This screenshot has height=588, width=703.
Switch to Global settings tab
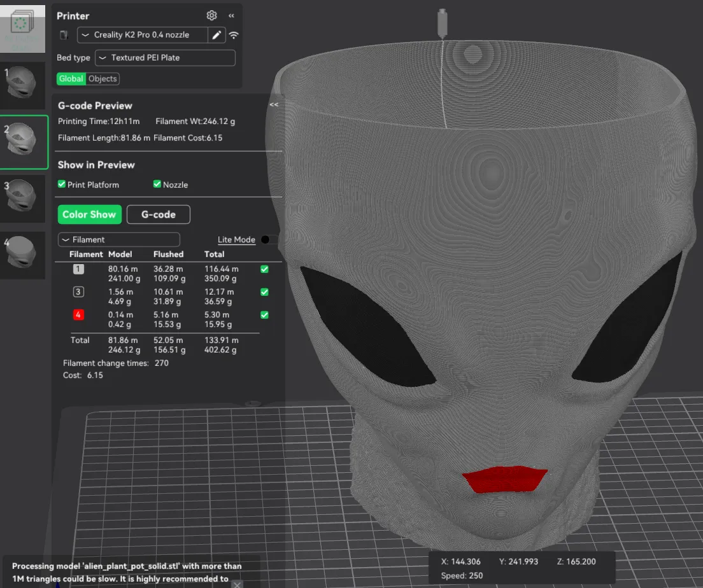pyautogui.click(x=71, y=78)
